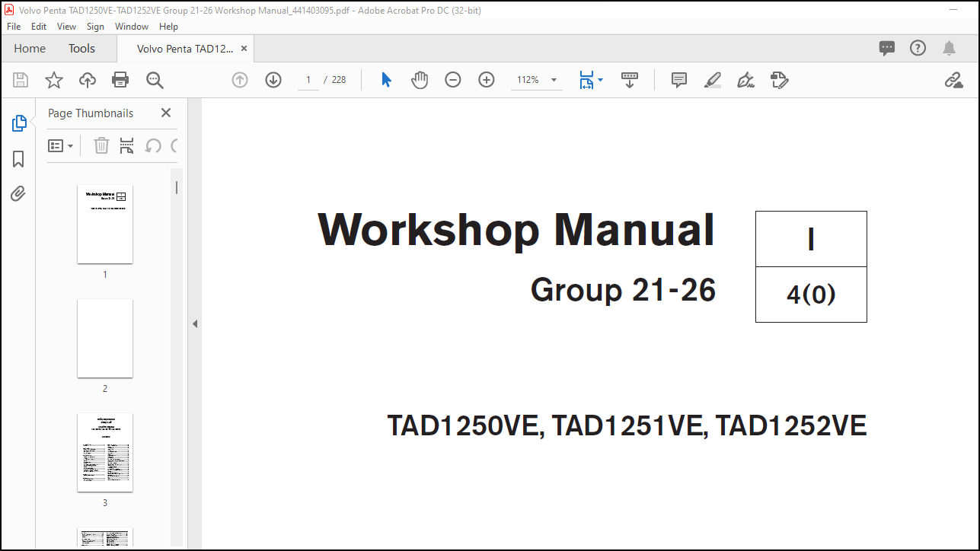Open the Attachments paperclip pane
The image size is (980, 551).
(x=18, y=194)
